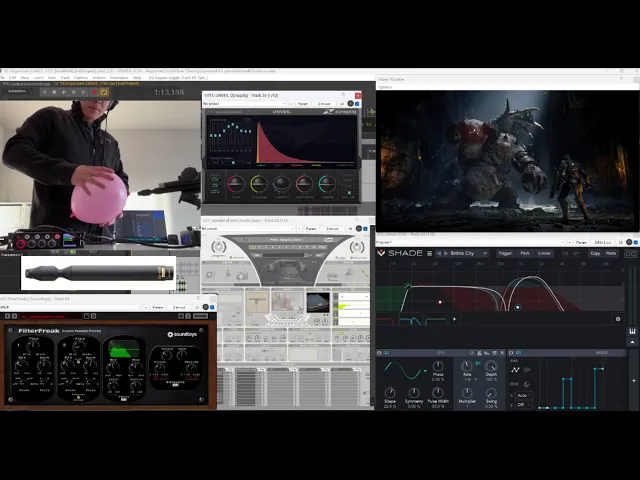Click the REAPER transport stop button
The image size is (640, 480).
(x=54, y=93)
